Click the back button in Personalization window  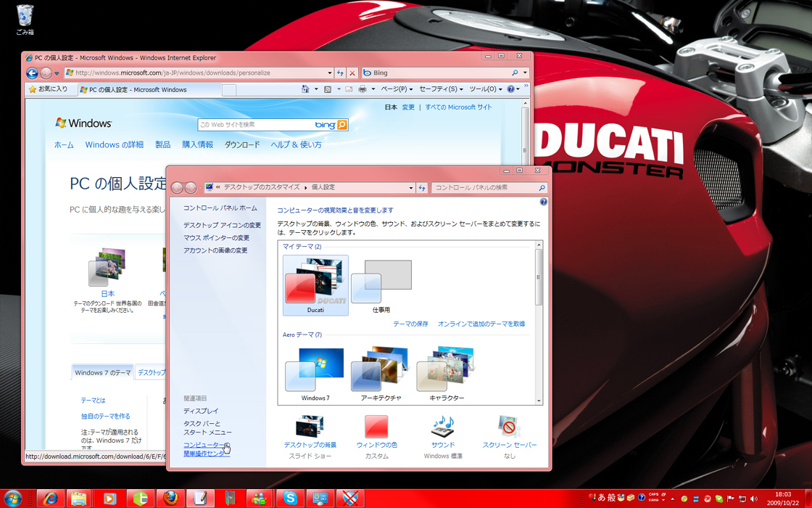coord(177,188)
